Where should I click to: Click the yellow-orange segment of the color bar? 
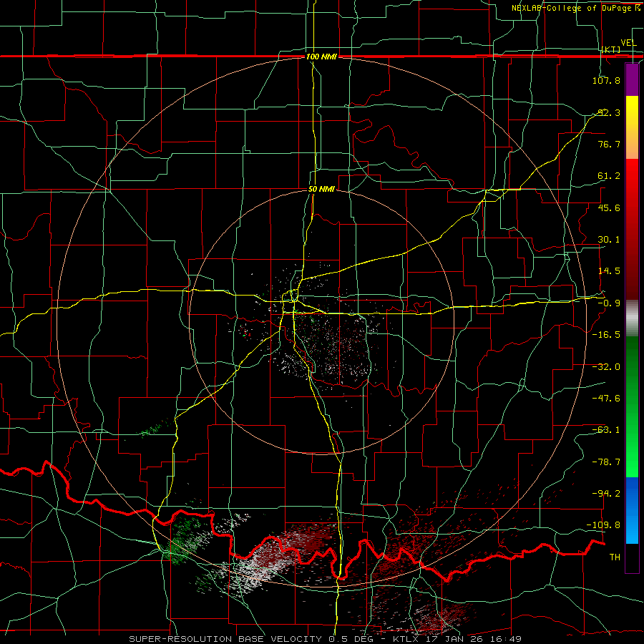[632, 127]
